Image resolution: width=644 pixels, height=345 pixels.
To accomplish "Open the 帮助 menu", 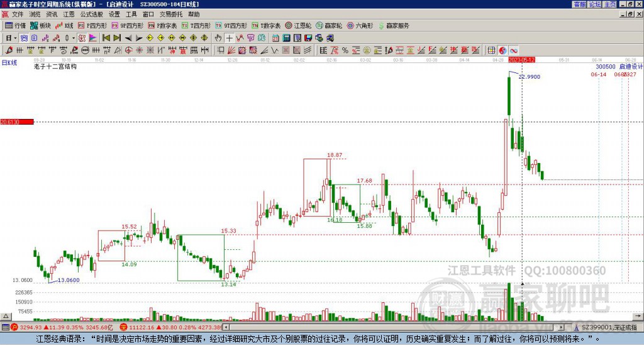I will pyautogui.click(x=194, y=14).
